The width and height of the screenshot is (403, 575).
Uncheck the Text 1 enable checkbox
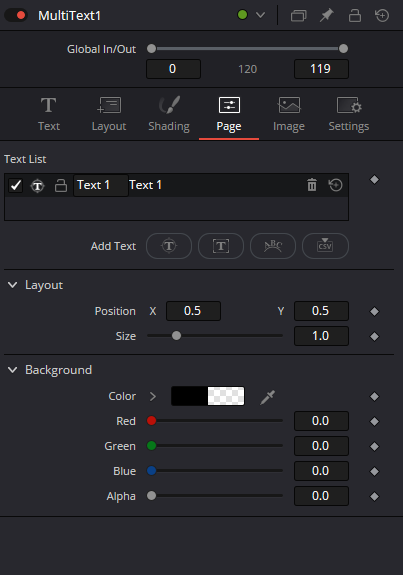tap(16, 185)
